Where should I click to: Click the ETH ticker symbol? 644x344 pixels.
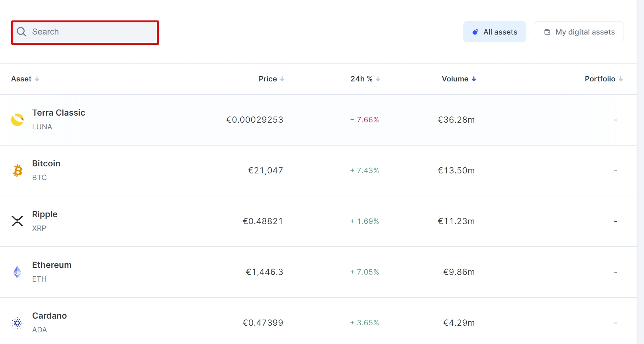tap(39, 279)
